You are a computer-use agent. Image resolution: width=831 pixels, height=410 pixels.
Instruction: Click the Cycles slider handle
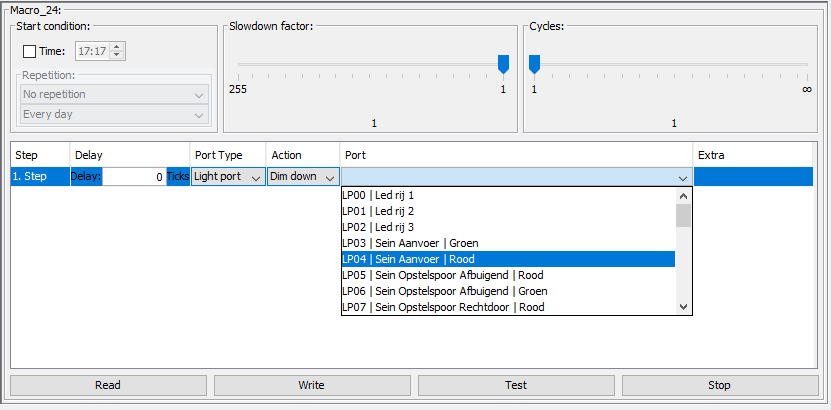[534, 64]
